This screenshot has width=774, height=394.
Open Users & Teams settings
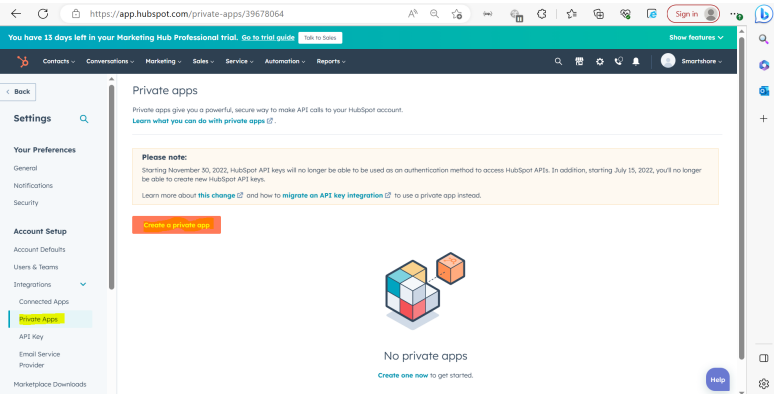pos(36,267)
